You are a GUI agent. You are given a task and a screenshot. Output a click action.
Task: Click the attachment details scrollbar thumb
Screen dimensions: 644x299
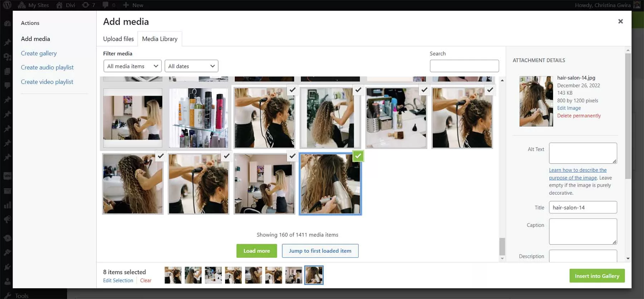coord(628,116)
